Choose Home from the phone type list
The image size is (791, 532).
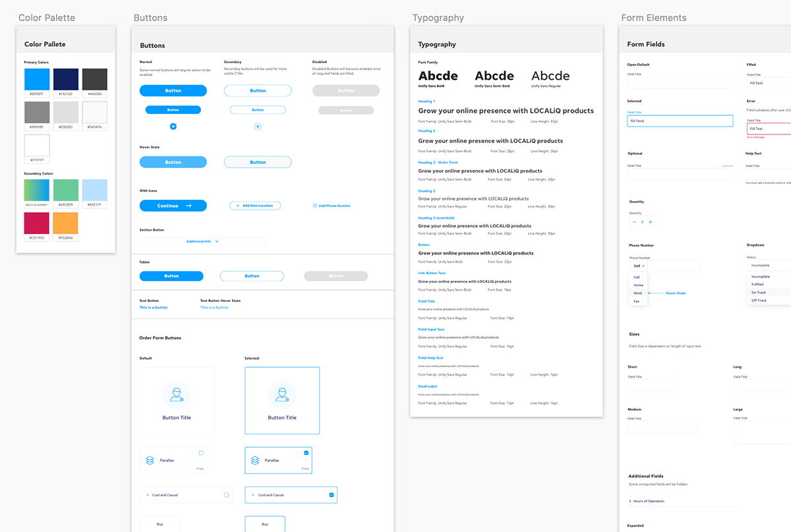[639, 285]
